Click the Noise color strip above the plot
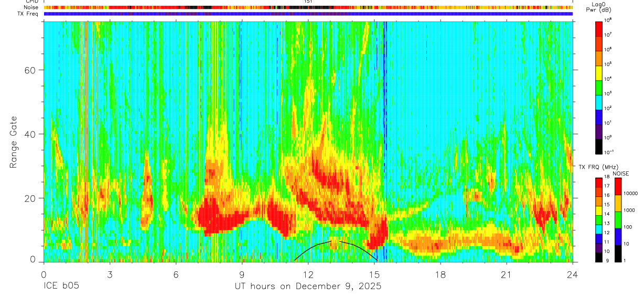 point(308,7)
